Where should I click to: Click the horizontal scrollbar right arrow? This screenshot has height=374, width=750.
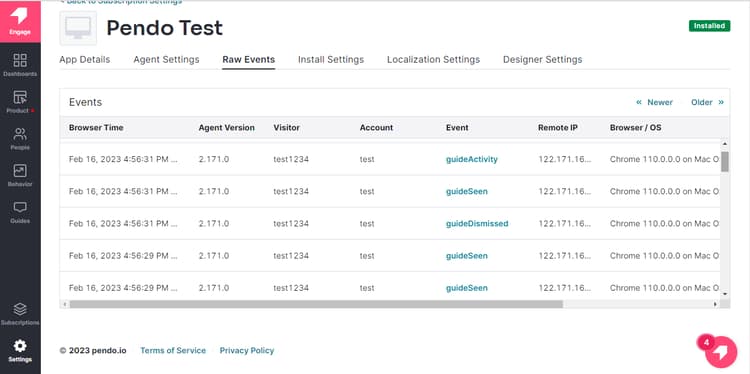pyautogui.click(x=716, y=304)
